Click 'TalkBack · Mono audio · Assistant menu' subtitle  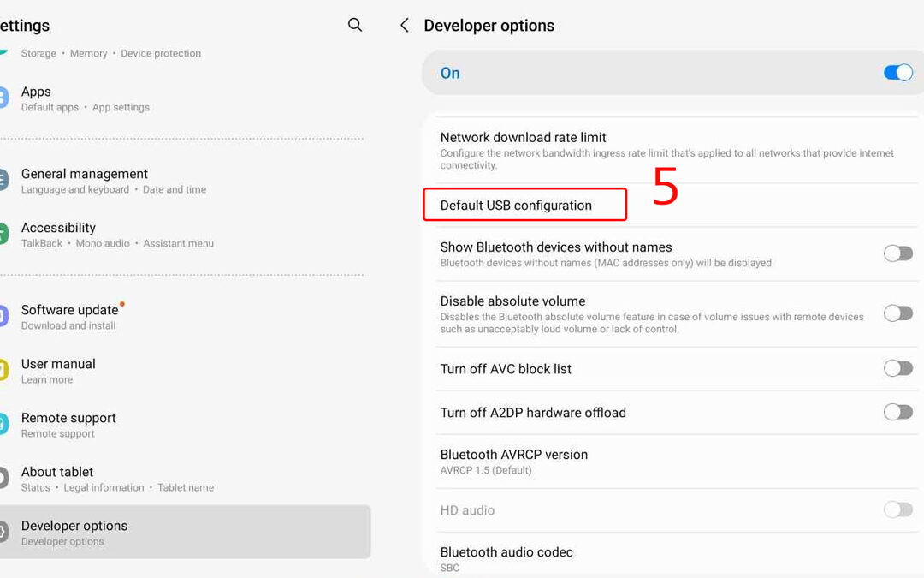click(x=117, y=243)
